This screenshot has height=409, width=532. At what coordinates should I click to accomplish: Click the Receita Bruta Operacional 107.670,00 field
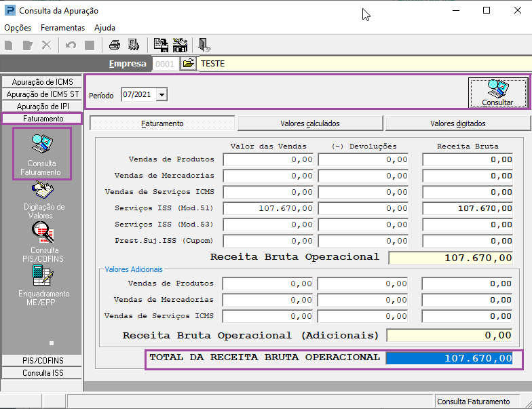tap(451, 258)
